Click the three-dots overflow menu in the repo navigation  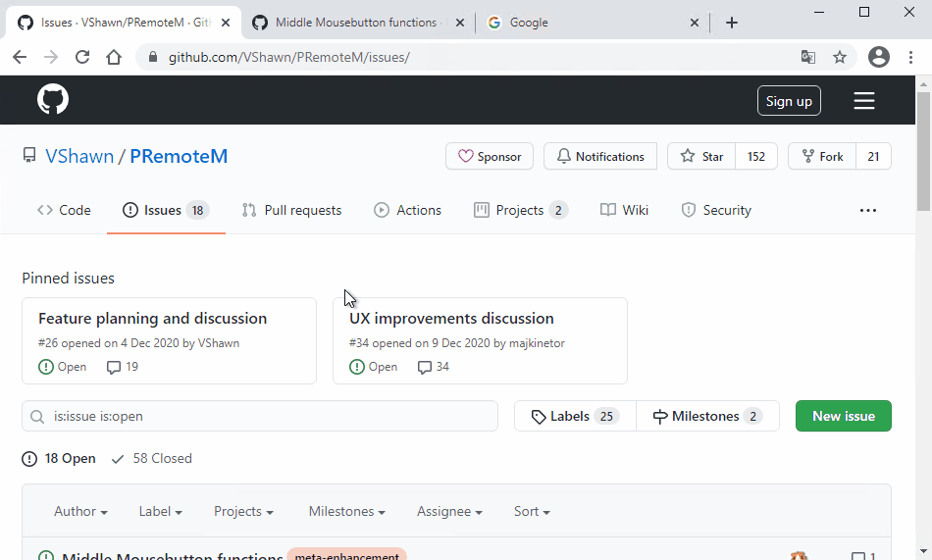coord(868,210)
